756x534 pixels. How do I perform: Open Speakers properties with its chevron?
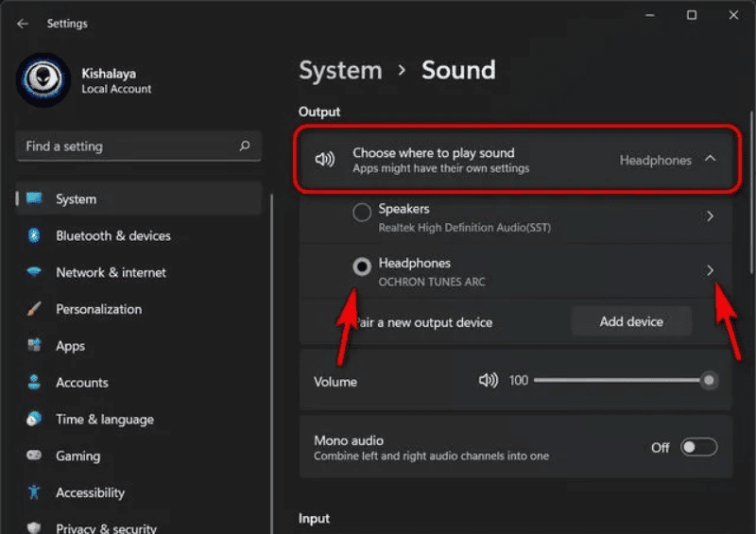click(711, 216)
